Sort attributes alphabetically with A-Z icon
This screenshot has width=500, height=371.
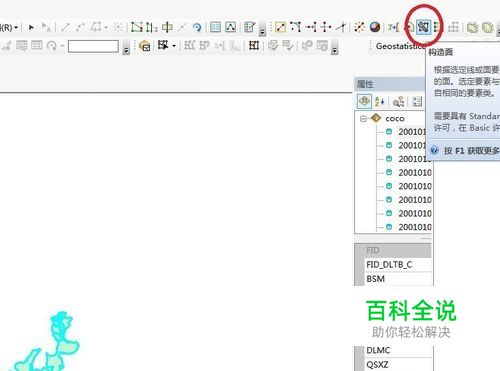379,101
